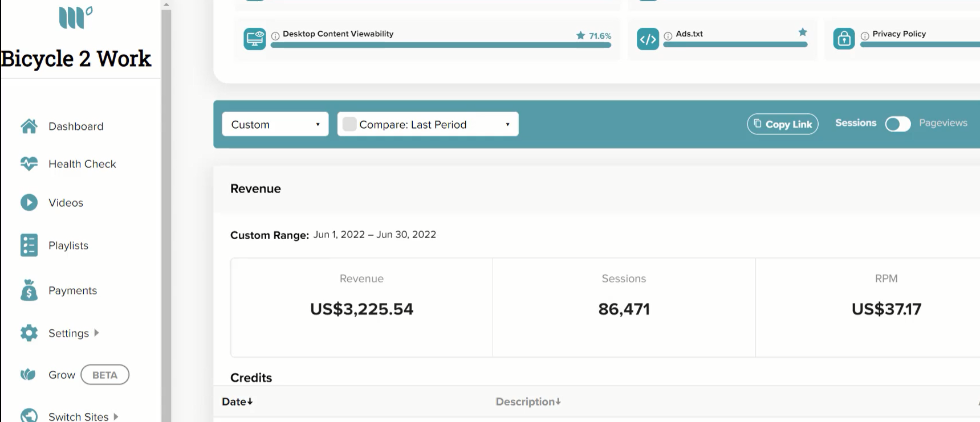Expand the Settings submenu arrow
The image size is (980, 422).
tap(96, 333)
